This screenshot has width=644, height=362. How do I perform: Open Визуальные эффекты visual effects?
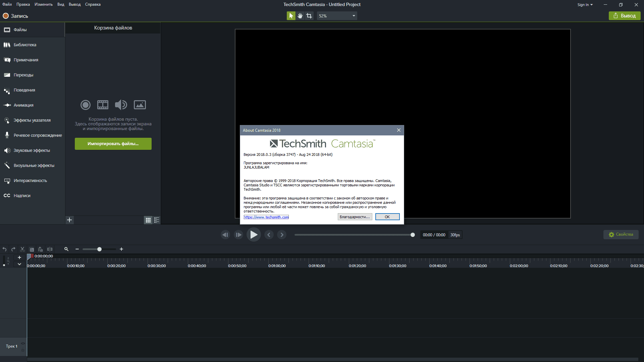pyautogui.click(x=32, y=166)
